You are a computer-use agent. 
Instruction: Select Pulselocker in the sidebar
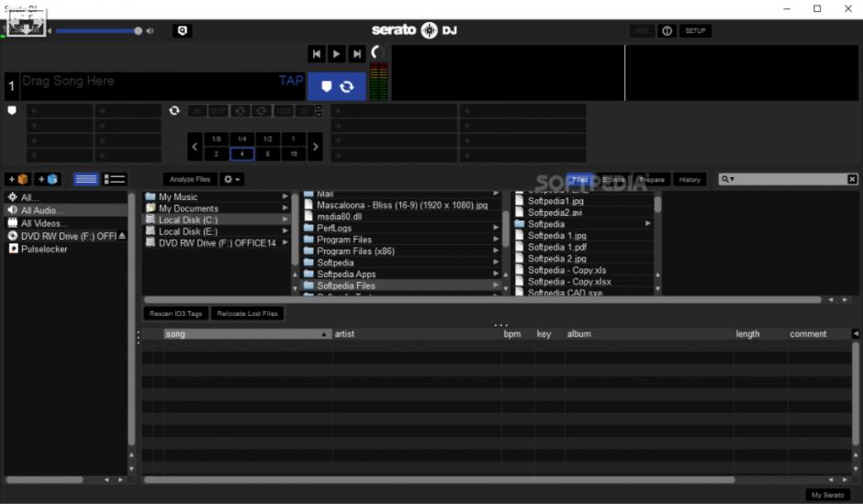coord(66,250)
